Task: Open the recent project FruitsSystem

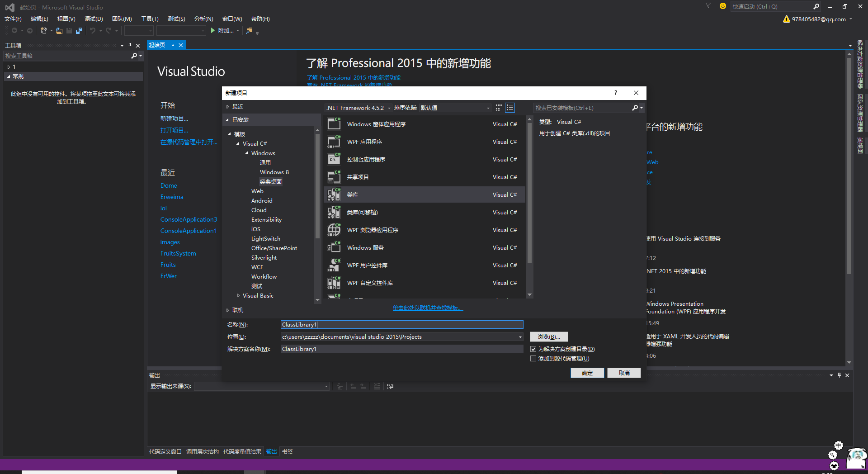Action: (178, 253)
